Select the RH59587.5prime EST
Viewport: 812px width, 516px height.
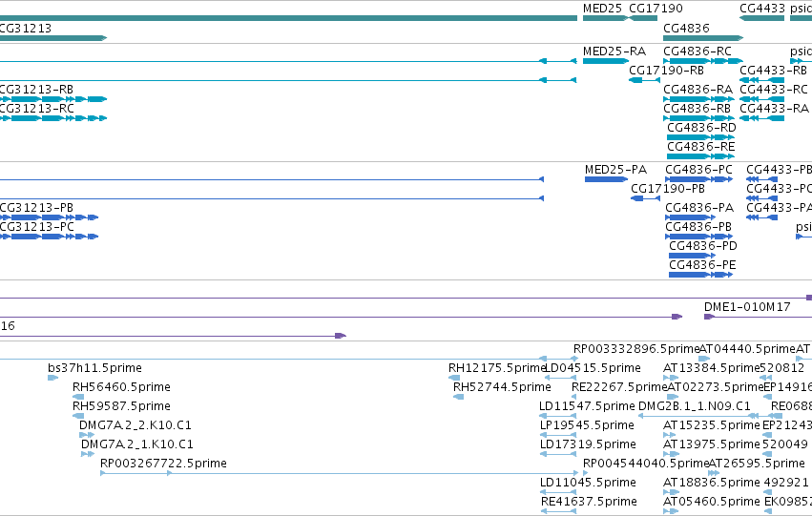(78, 416)
